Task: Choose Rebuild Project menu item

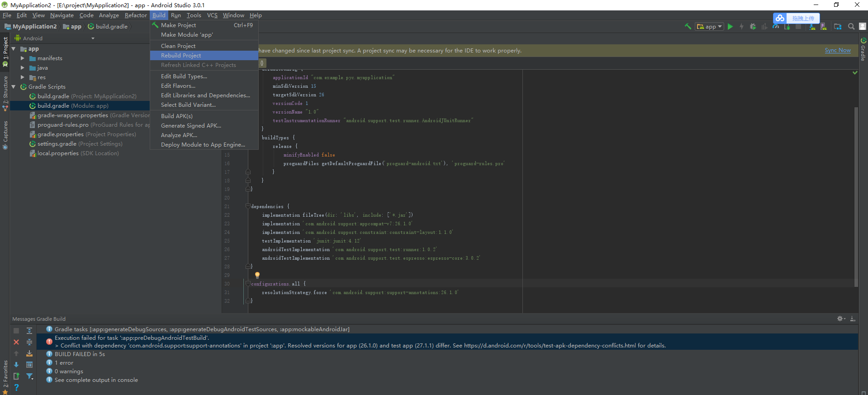Action: pos(204,56)
